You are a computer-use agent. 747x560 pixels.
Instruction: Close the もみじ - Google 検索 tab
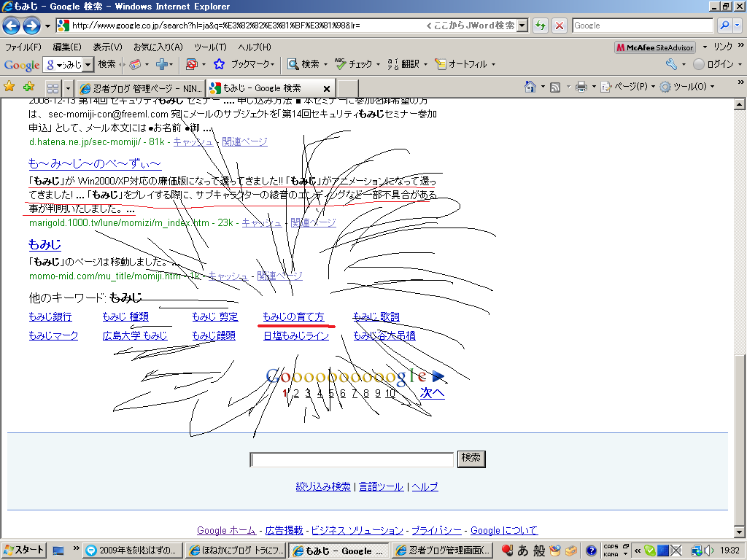click(327, 88)
